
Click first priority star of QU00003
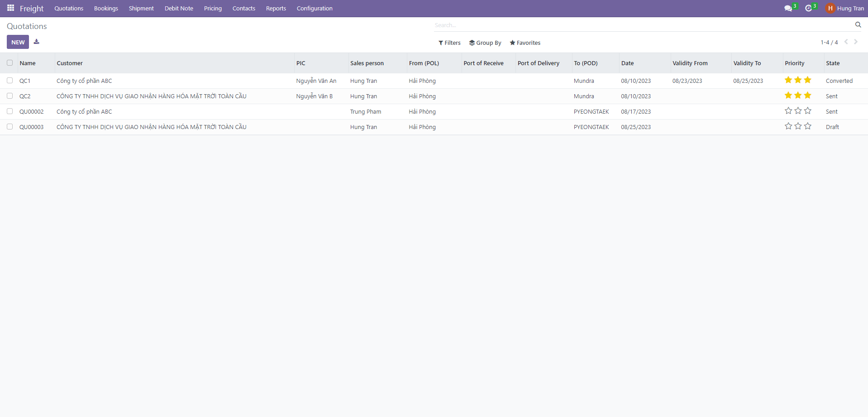pyautogui.click(x=788, y=126)
